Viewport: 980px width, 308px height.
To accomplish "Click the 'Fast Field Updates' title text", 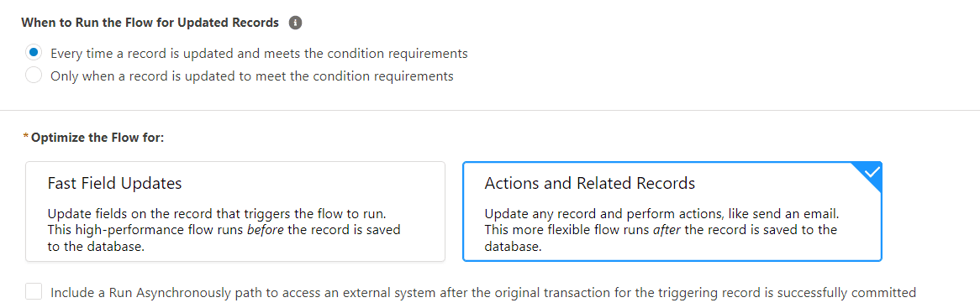I will coord(114,183).
